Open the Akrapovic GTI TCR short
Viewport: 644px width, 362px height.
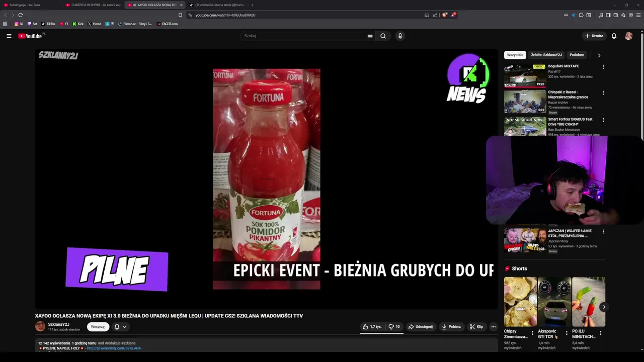[554, 302]
